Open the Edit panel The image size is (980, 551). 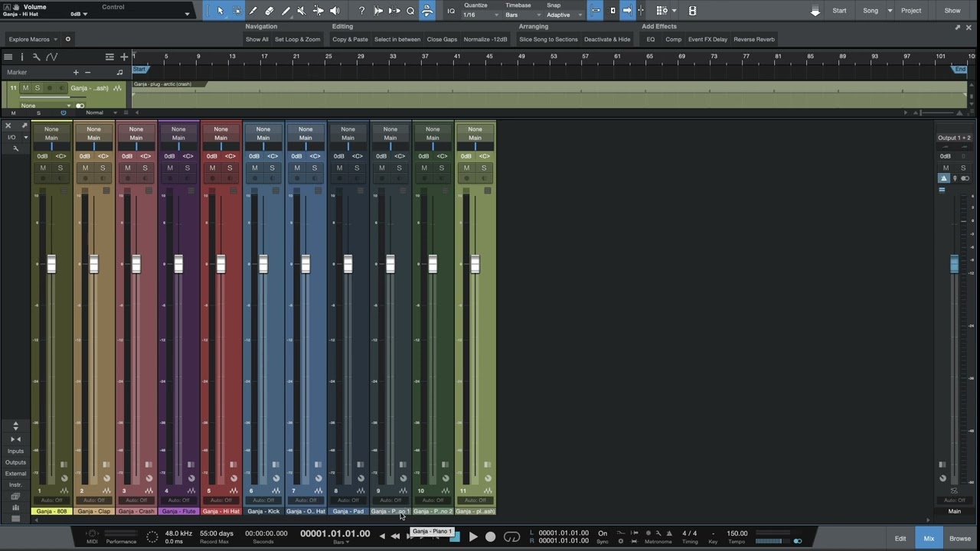point(900,538)
